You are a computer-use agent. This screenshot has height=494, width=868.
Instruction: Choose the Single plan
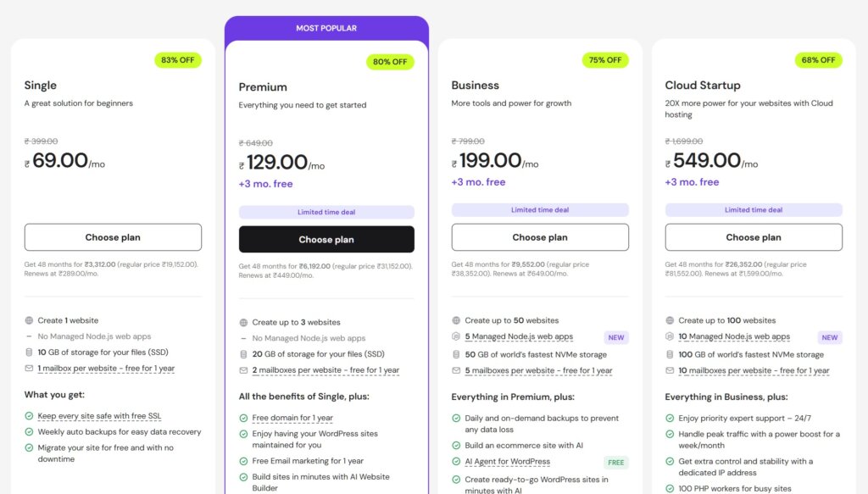pos(113,237)
